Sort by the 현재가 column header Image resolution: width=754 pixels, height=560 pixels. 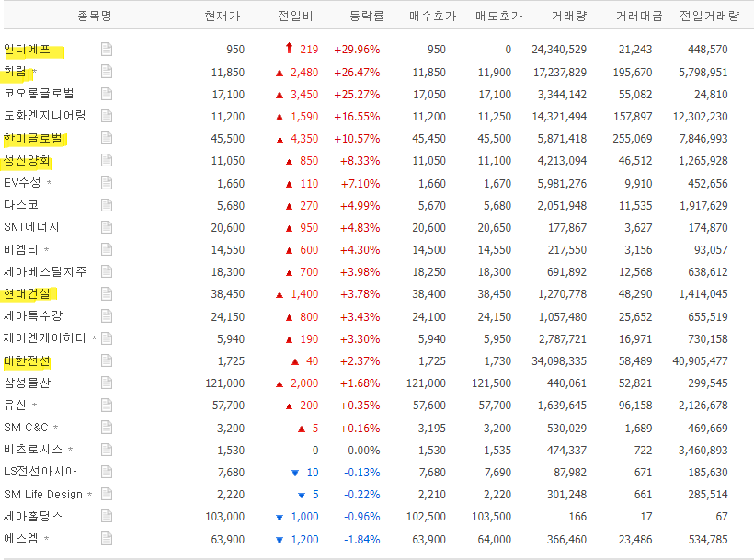click(223, 16)
